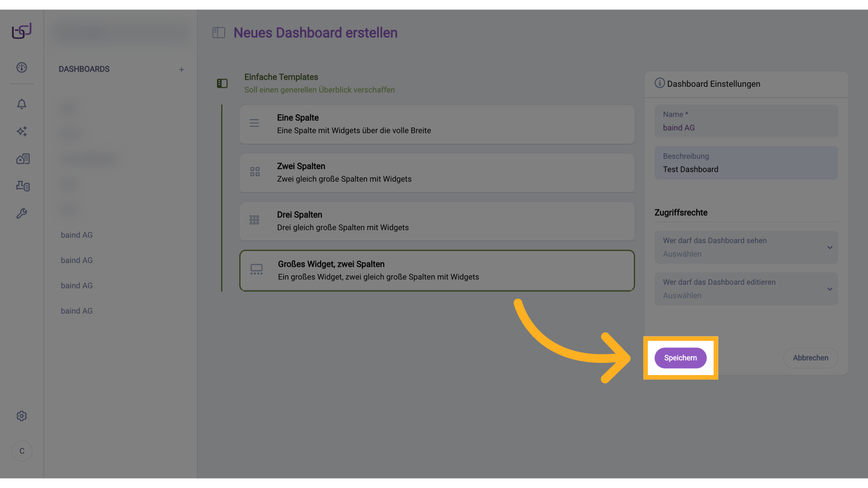Select the Drei Spalten template
Screen dimensions: 868x488
point(437,221)
